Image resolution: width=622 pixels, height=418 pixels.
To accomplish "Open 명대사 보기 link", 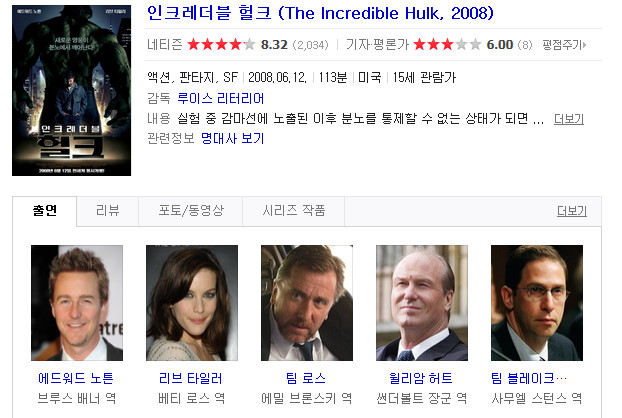I will [x=232, y=138].
